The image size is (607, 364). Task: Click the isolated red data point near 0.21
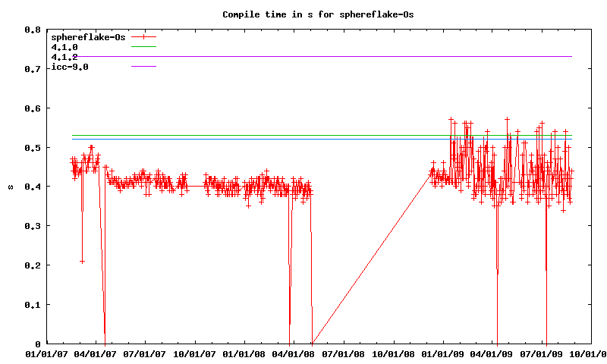click(82, 261)
